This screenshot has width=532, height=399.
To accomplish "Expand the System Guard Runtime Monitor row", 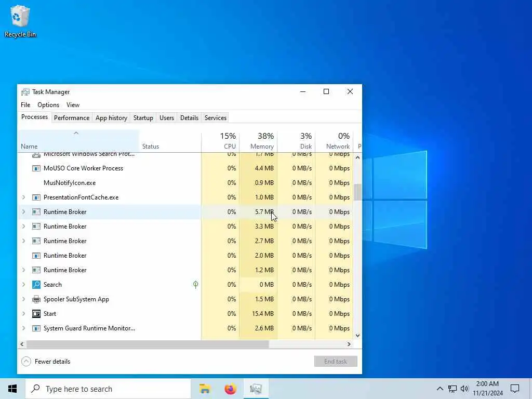I will click(x=23, y=328).
